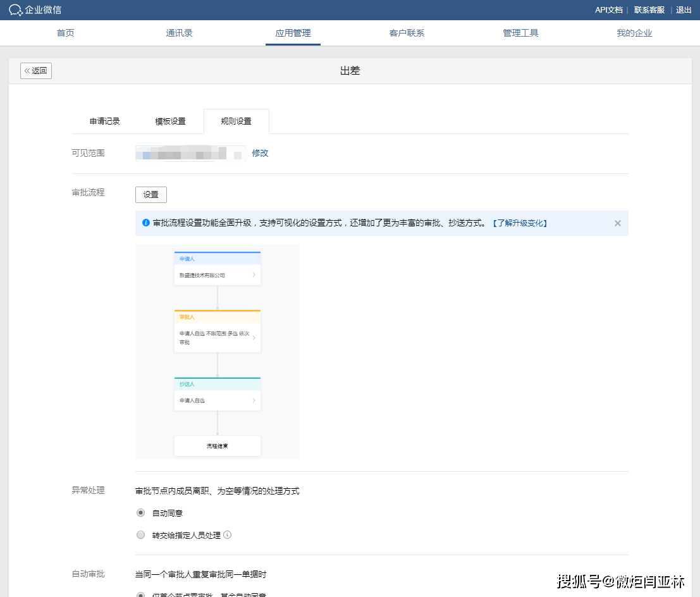Expand the 抄送人 node chevron

254,400
